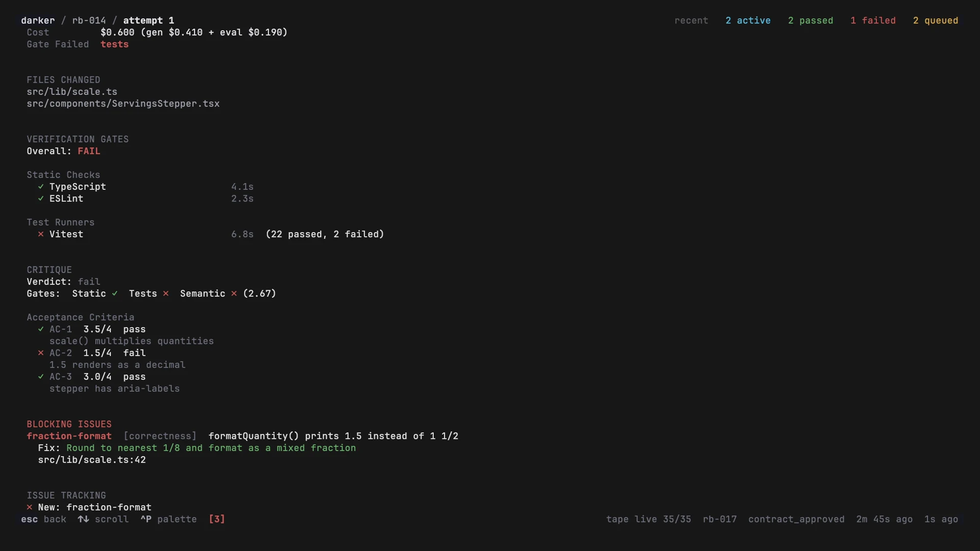Click the cross icon beside 'New: fraction-format'
The image size is (980, 551).
(30, 507)
